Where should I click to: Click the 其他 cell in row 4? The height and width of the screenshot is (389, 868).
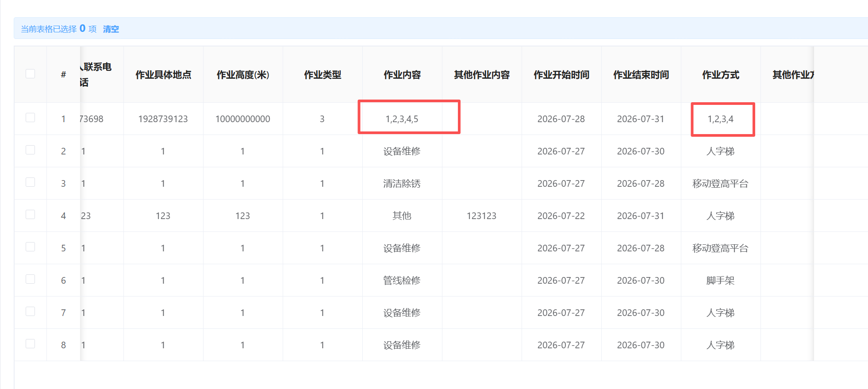click(402, 216)
